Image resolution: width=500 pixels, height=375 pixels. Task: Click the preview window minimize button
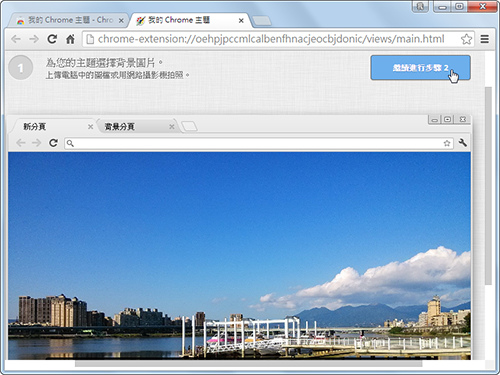(x=435, y=120)
